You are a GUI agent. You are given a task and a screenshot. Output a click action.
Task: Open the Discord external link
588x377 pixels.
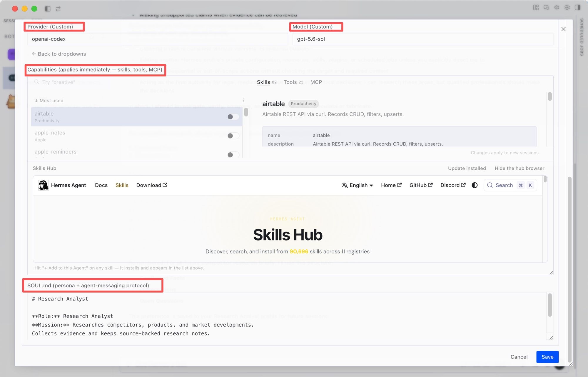click(453, 185)
